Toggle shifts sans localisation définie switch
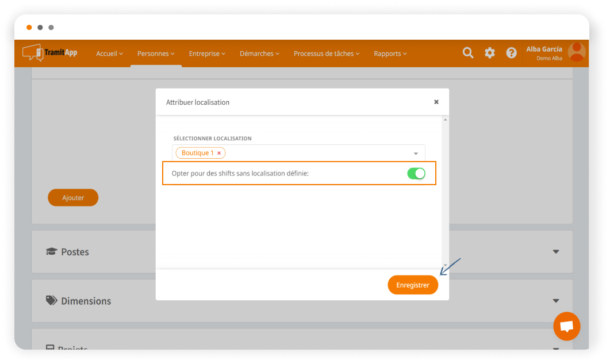 point(416,174)
